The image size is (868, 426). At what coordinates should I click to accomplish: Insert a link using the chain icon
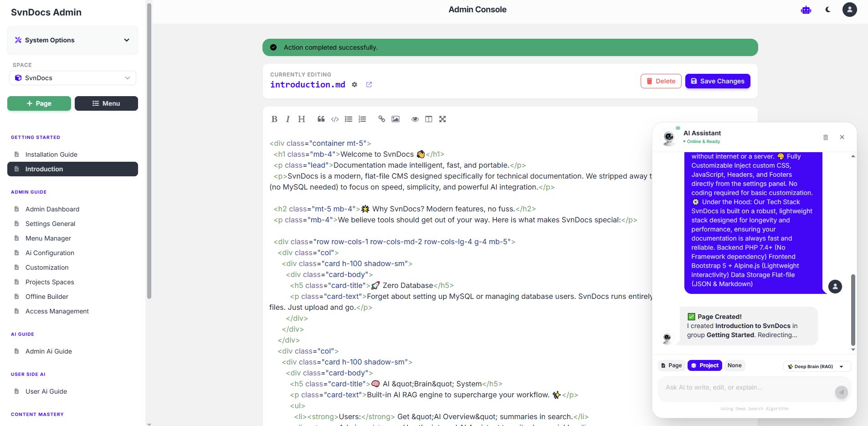point(382,119)
